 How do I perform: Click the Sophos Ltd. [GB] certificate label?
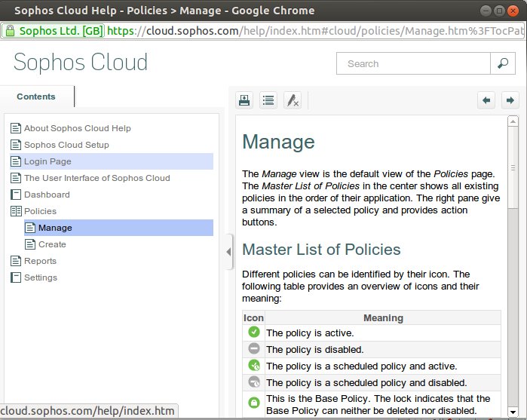click(61, 31)
